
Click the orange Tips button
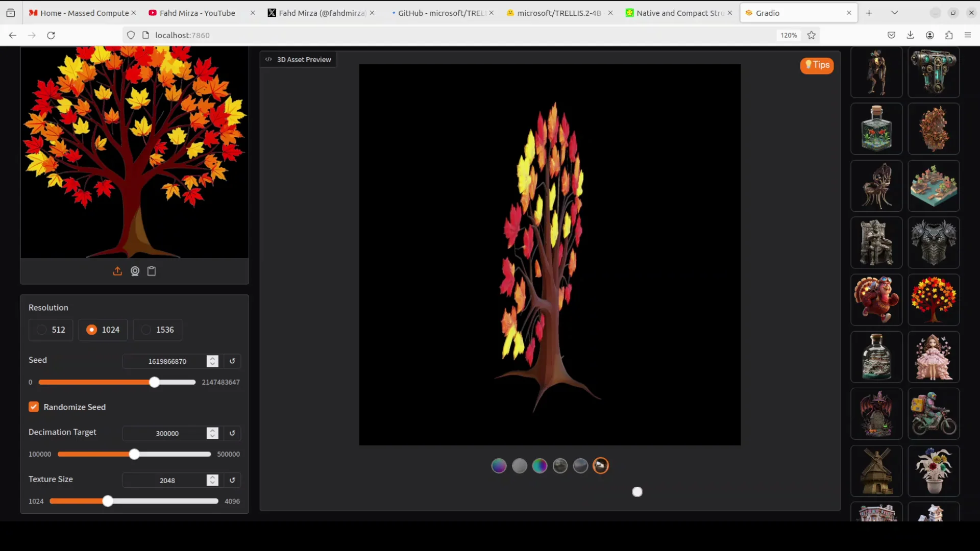pyautogui.click(x=817, y=65)
